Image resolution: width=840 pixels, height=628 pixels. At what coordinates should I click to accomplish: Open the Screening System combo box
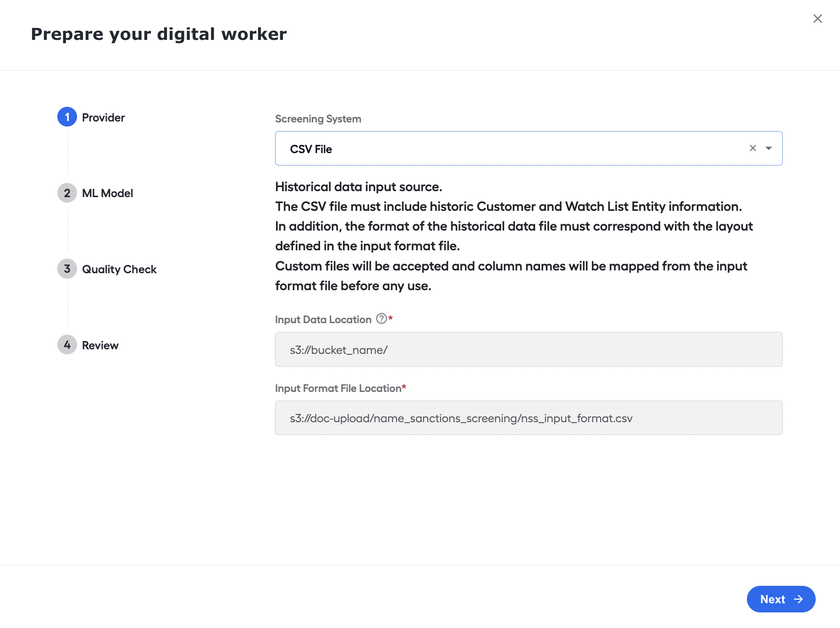coord(529,149)
